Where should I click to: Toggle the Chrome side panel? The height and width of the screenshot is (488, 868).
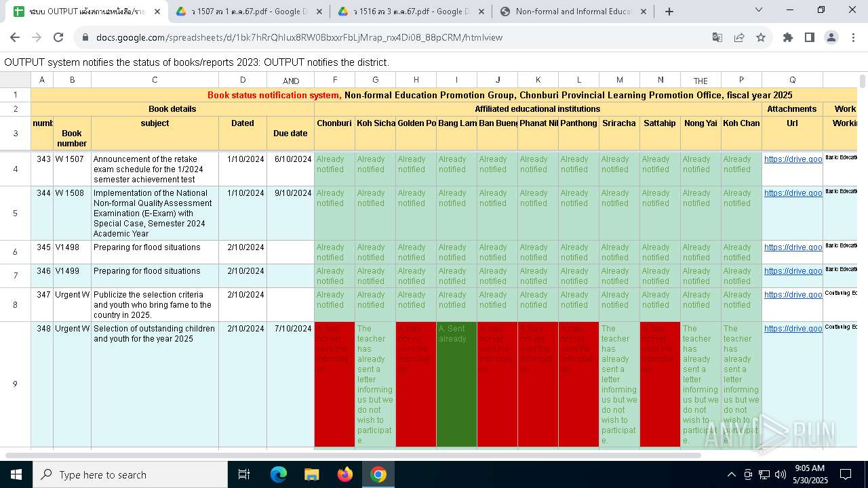810,37
